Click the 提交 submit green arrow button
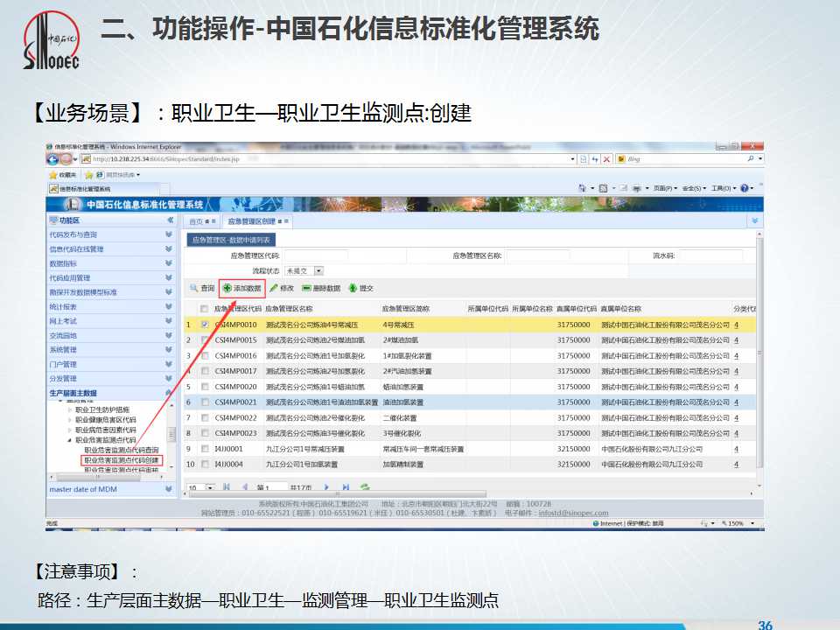The height and width of the screenshot is (630, 840). pos(361,288)
